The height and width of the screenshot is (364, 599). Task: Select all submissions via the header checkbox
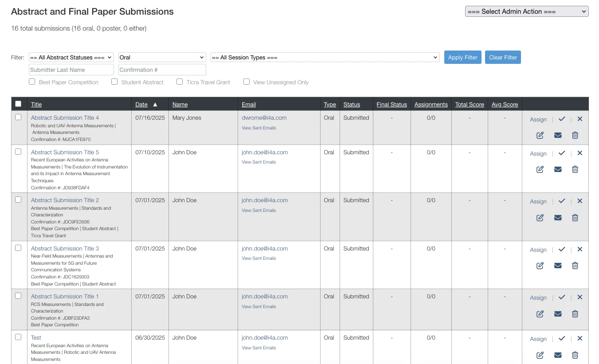click(x=18, y=103)
